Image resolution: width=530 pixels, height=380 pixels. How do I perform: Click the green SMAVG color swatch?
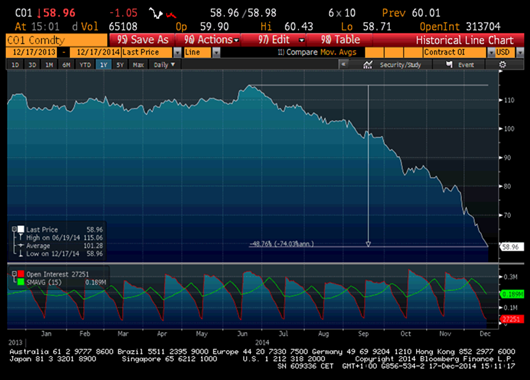tap(21, 282)
